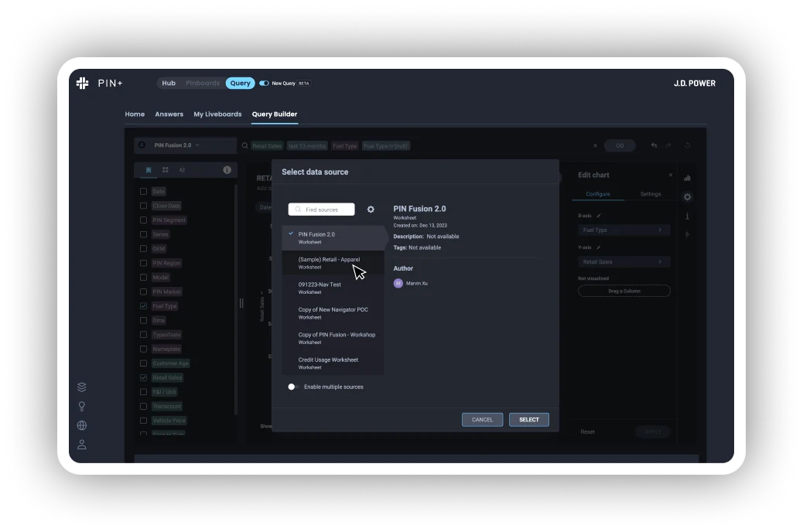
Task: Click the last 13 months query token
Action: pos(307,146)
